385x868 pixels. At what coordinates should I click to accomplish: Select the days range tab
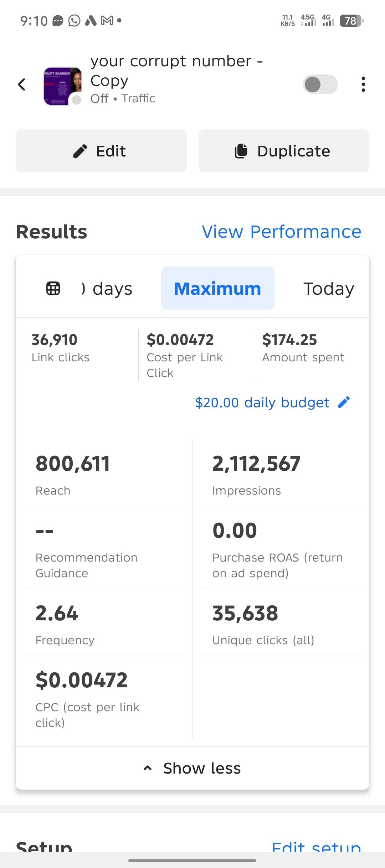pyautogui.click(x=109, y=288)
